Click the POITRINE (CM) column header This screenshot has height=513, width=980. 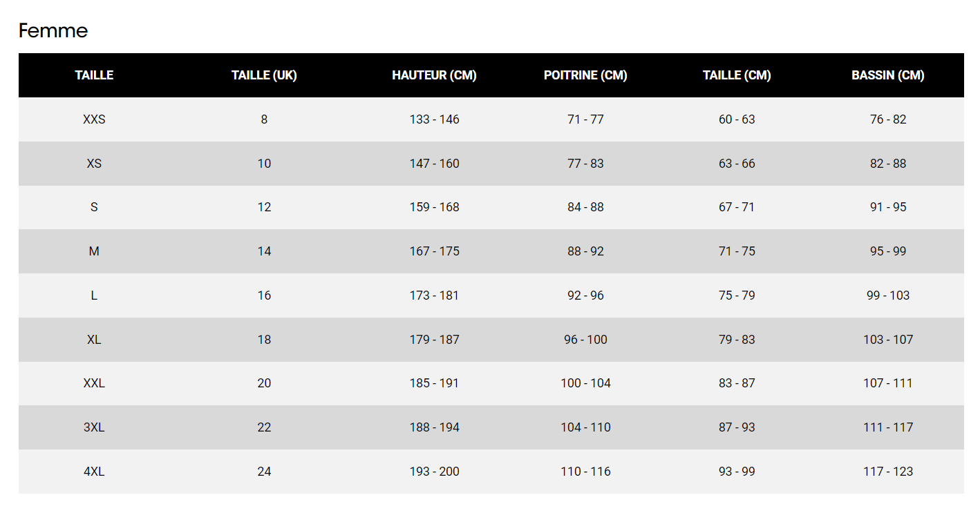(585, 75)
